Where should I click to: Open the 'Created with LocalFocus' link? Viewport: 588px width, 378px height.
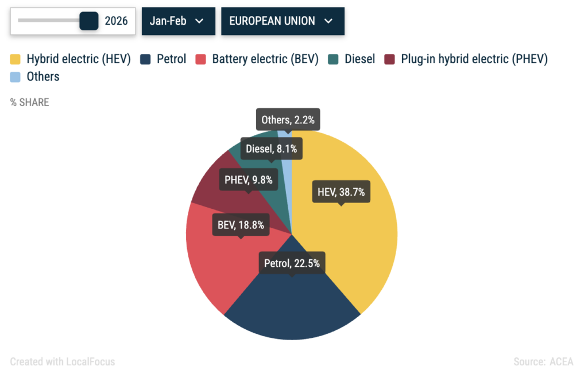(x=63, y=362)
